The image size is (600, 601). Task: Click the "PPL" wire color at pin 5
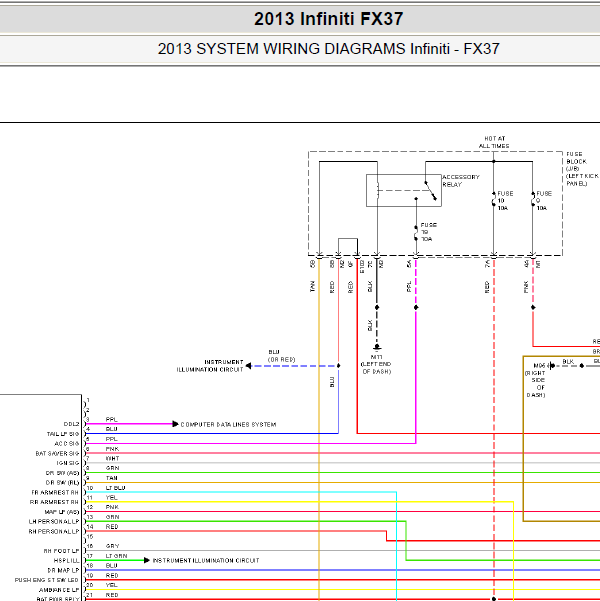click(x=112, y=439)
